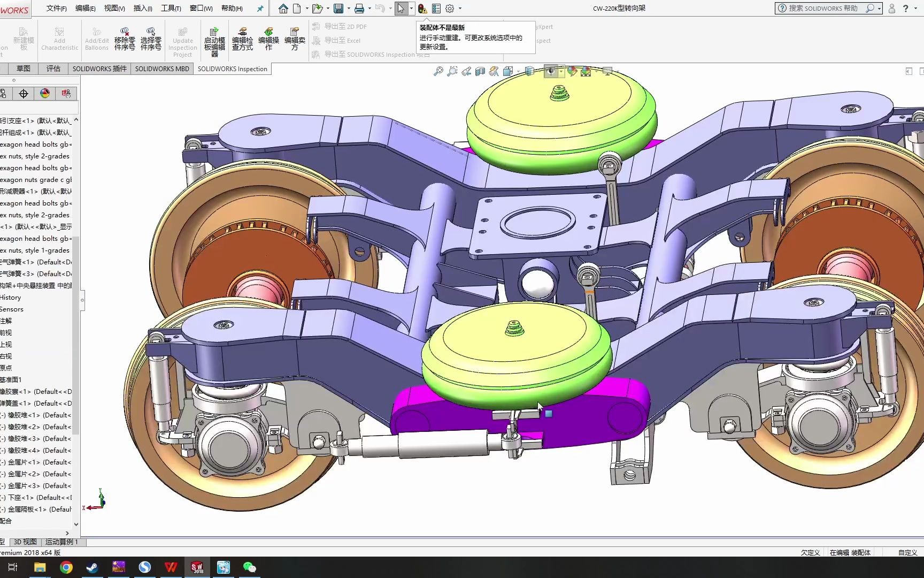Open the 工具(T) menu

click(171, 9)
